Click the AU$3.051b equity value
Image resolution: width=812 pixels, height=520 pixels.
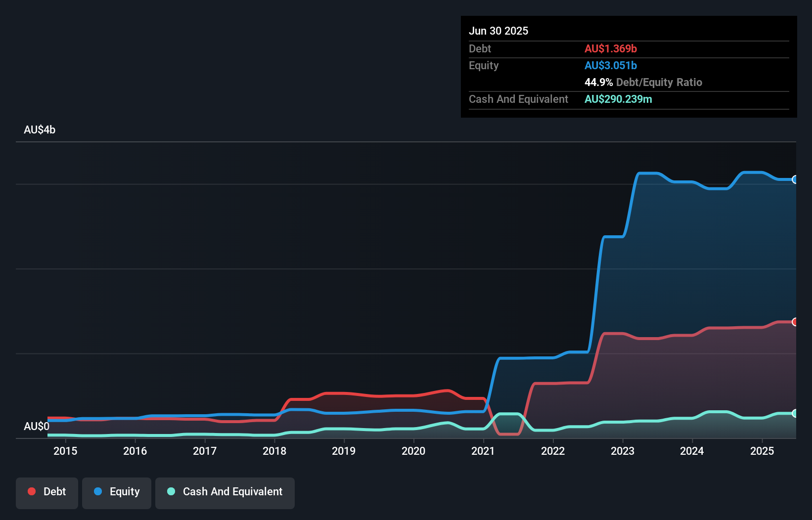click(x=611, y=65)
